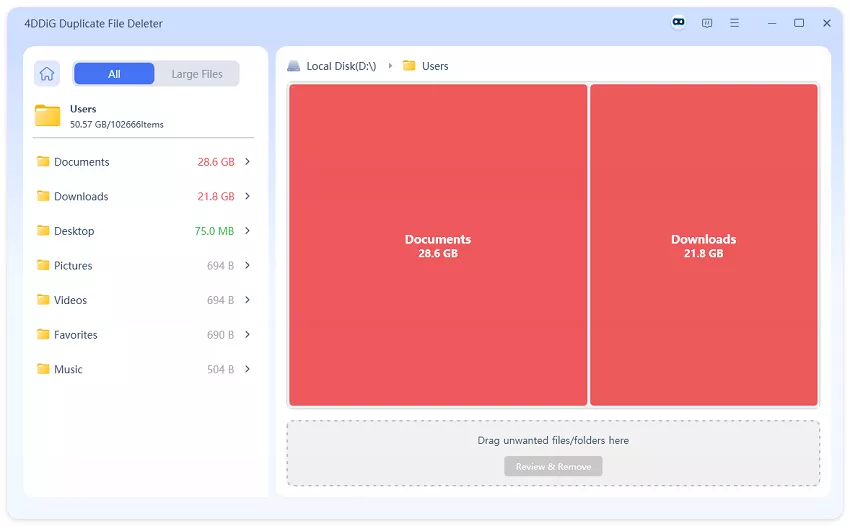The width and height of the screenshot is (850, 526).
Task: Click the 28.6 GB size in Documents row
Action: [216, 162]
